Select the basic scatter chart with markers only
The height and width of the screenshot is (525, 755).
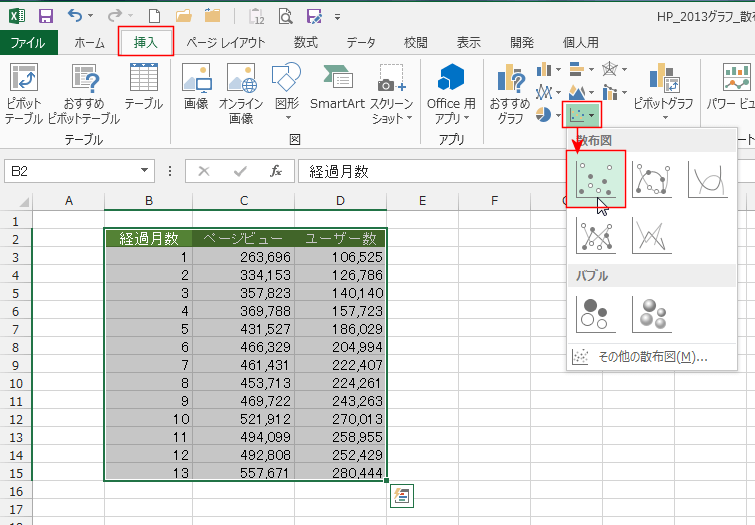(x=597, y=178)
